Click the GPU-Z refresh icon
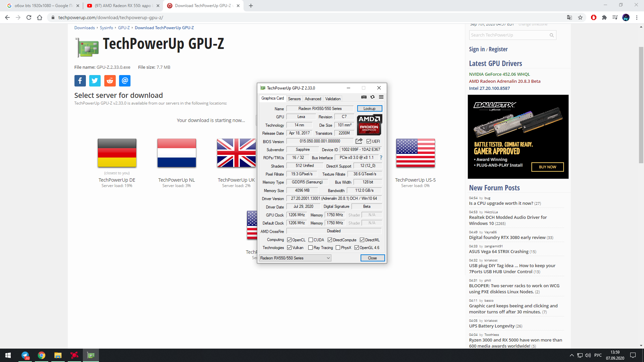 (372, 97)
